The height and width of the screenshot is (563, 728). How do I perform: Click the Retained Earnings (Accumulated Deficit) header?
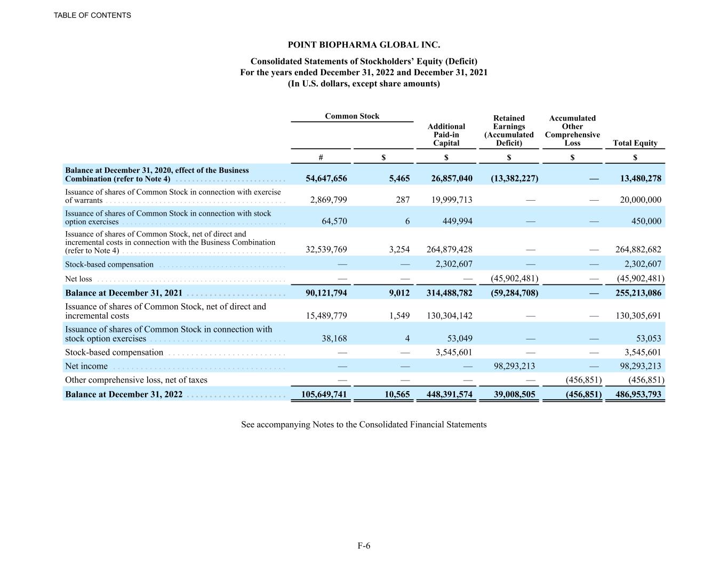point(509,130)
